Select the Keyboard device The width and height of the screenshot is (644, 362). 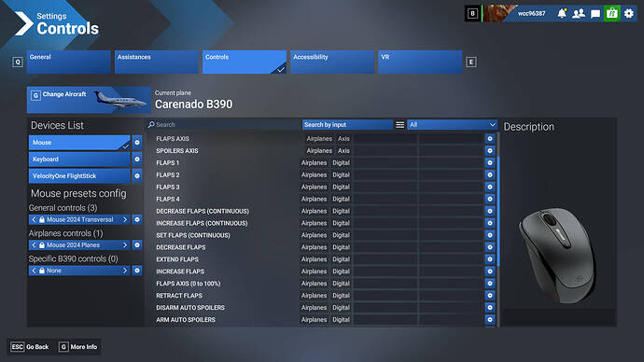click(x=79, y=160)
